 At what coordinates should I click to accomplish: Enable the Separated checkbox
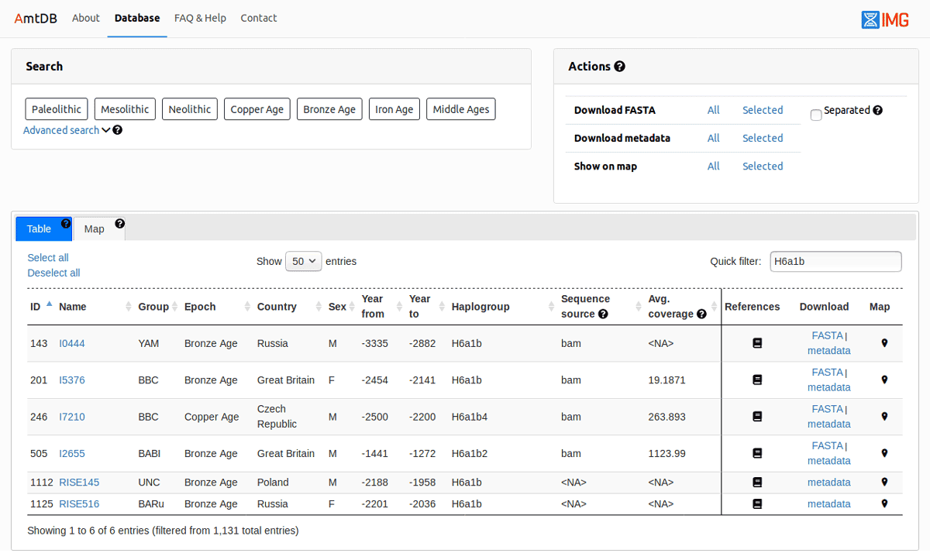click(x=816, y=115)
